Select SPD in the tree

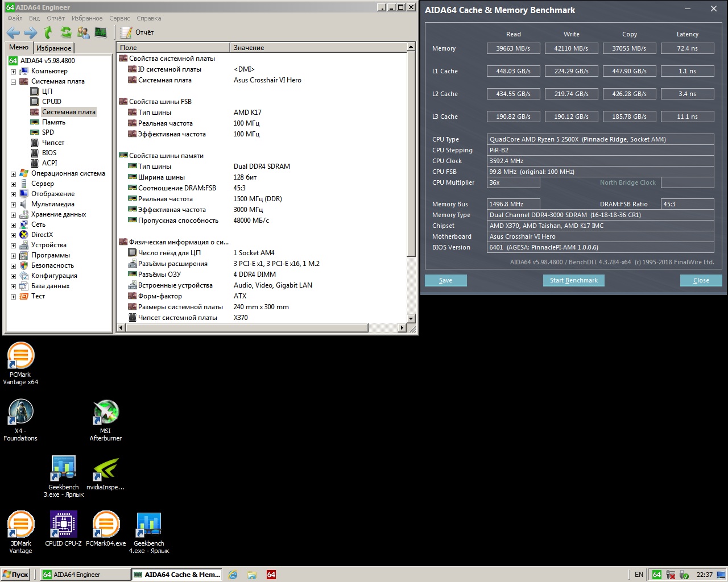pyautogui.click(x=48, y=132)
